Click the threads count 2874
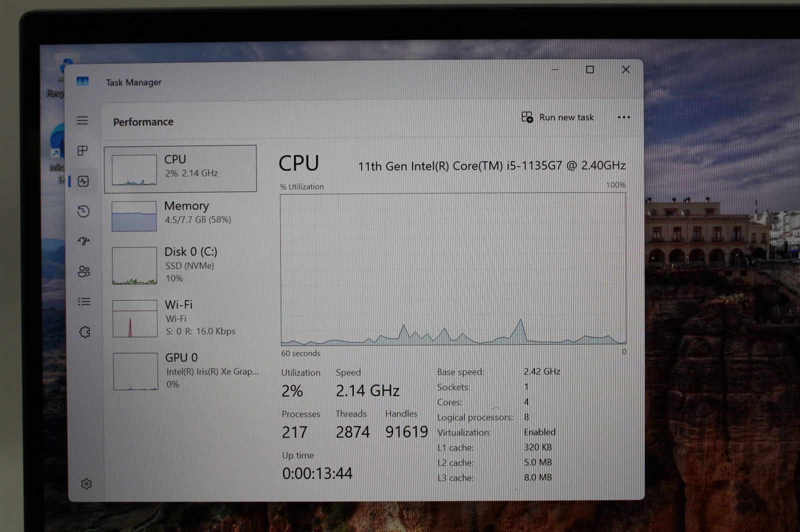This screenshot has width=800, height=532. [x=353, y=432]
